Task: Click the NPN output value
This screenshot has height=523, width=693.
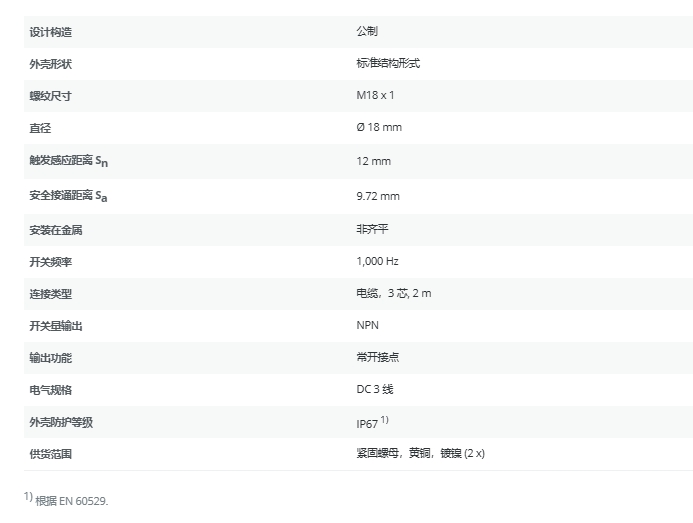Action: [x=367, y=326]
